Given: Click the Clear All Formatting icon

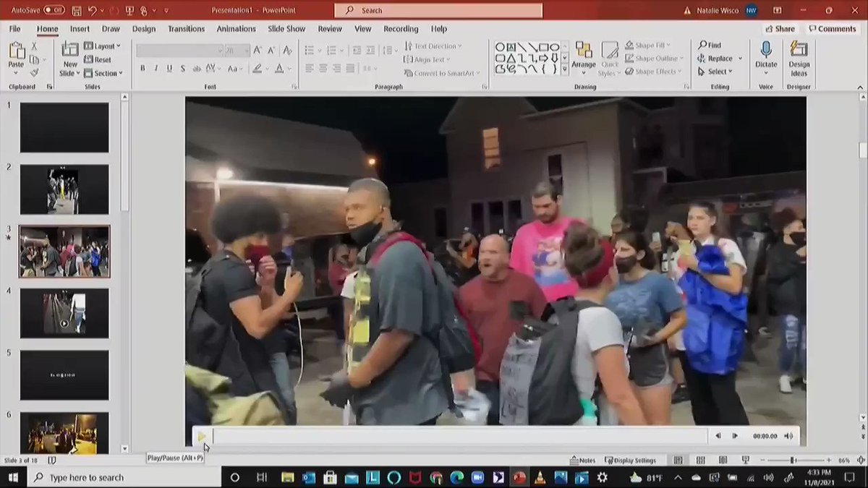Looking at the screenshot, I should (x=287, y=50).
